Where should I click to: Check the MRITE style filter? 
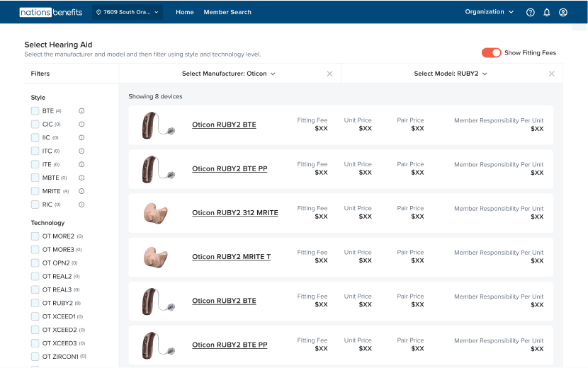[35, 191]
